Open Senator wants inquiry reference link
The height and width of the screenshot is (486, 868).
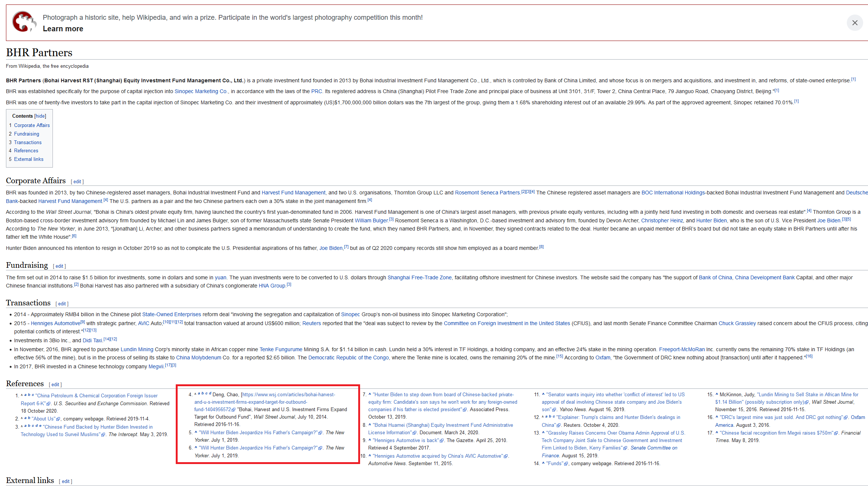[613, 402]
